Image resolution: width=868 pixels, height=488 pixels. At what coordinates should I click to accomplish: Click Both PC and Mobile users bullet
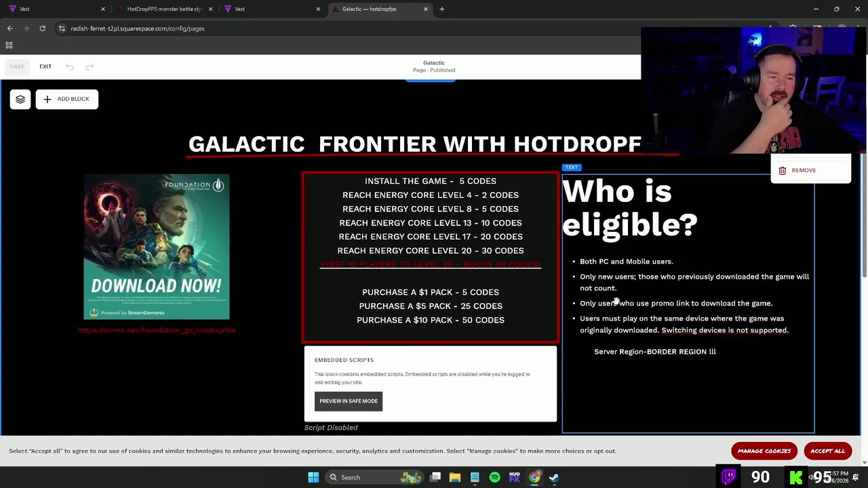pos(626,262)
